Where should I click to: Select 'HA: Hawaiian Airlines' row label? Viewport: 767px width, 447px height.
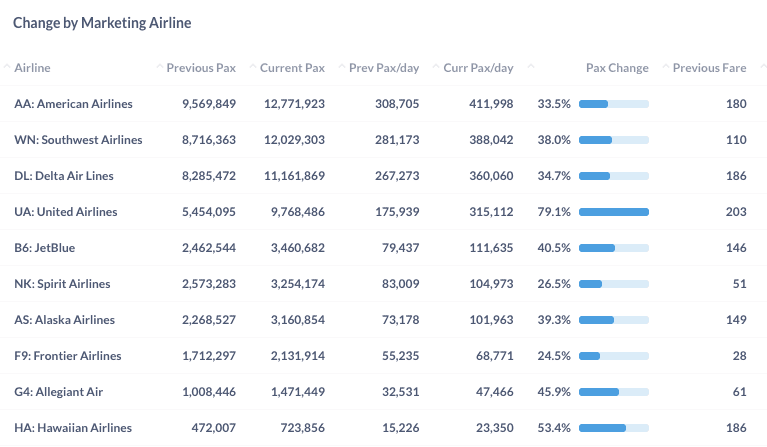click(x=73, y=428)
